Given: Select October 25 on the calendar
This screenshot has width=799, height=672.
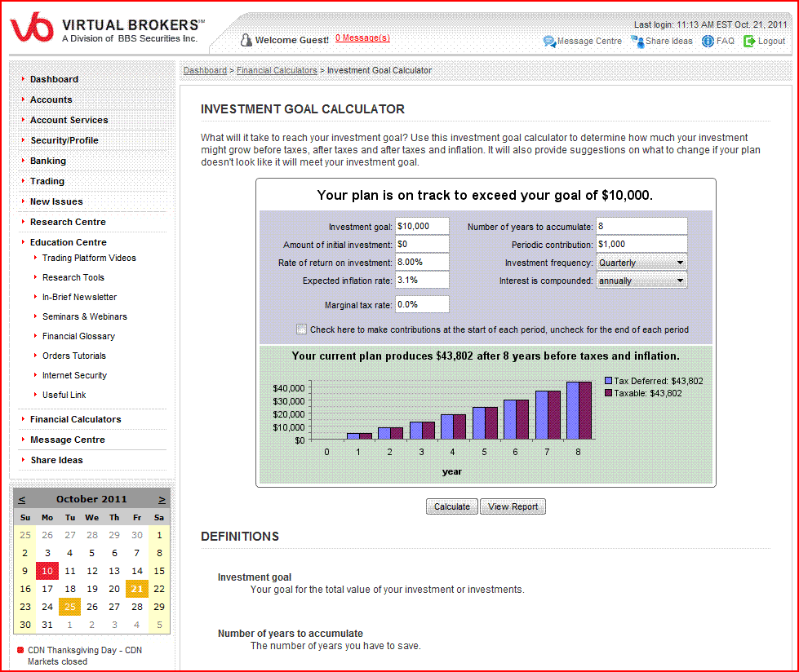Looking at the screenshot, I should pyautogui.click(x=70, y=607).
